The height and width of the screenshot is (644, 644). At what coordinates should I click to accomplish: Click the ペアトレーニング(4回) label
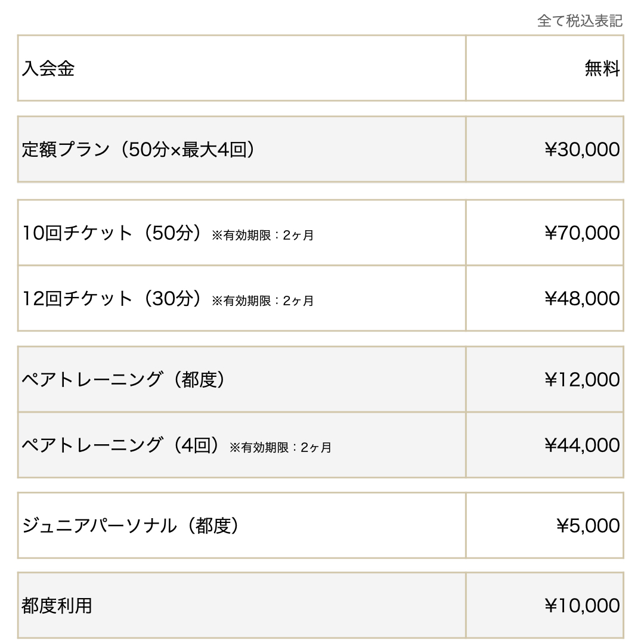[x=120, y=445]
